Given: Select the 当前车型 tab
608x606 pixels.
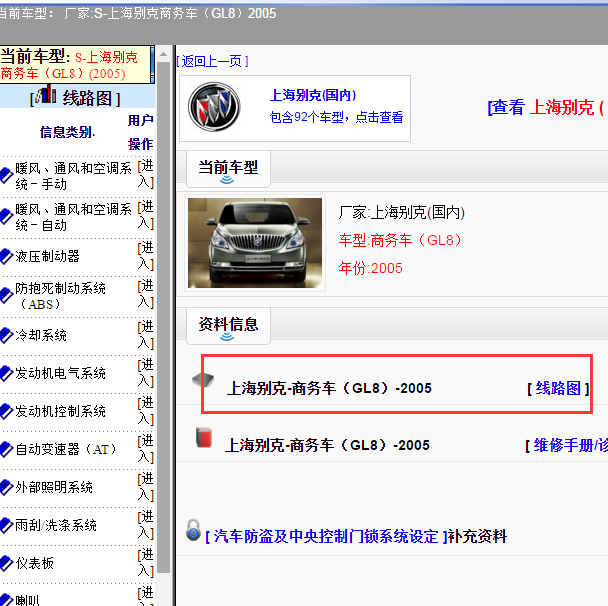Looking at the screenshot, I should click(228, 168).
